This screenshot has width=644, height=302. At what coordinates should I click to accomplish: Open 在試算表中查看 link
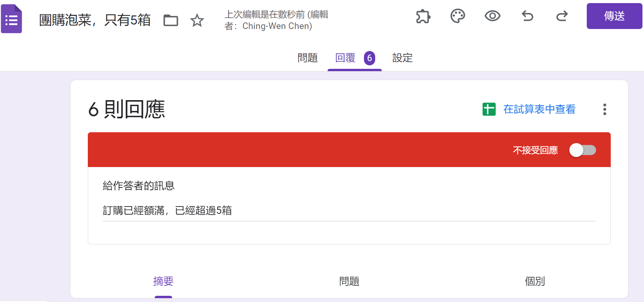click(539, 109)
